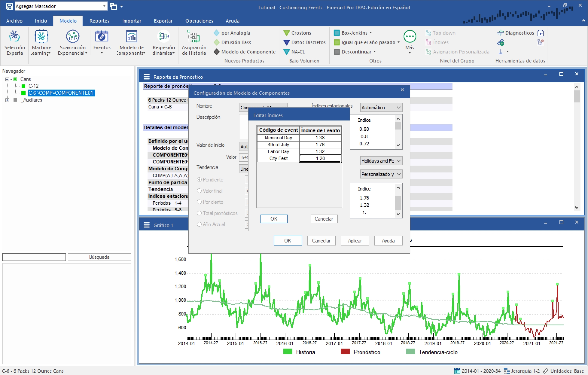
Task: Click the City Fest index cell 1.20
Action: tap(320, 158)
